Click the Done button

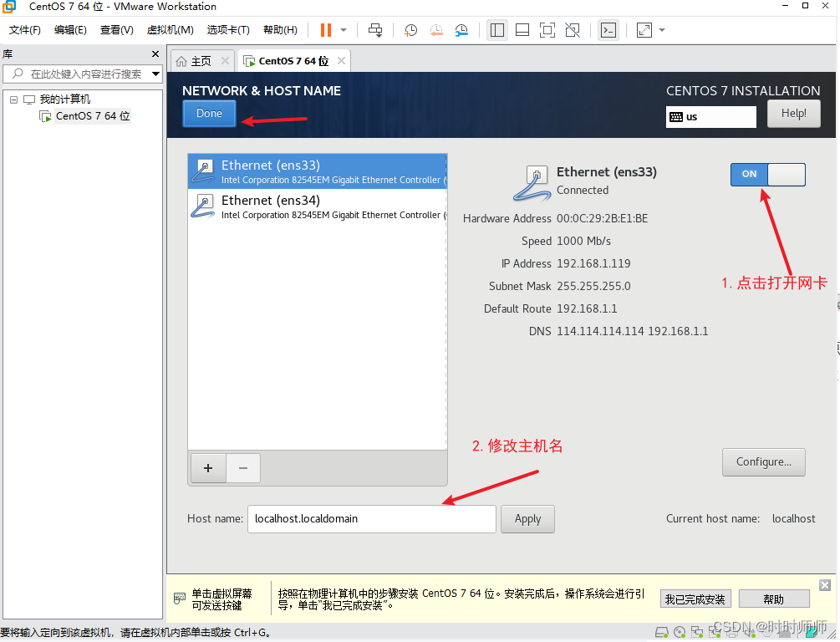[x=209, y=114]
